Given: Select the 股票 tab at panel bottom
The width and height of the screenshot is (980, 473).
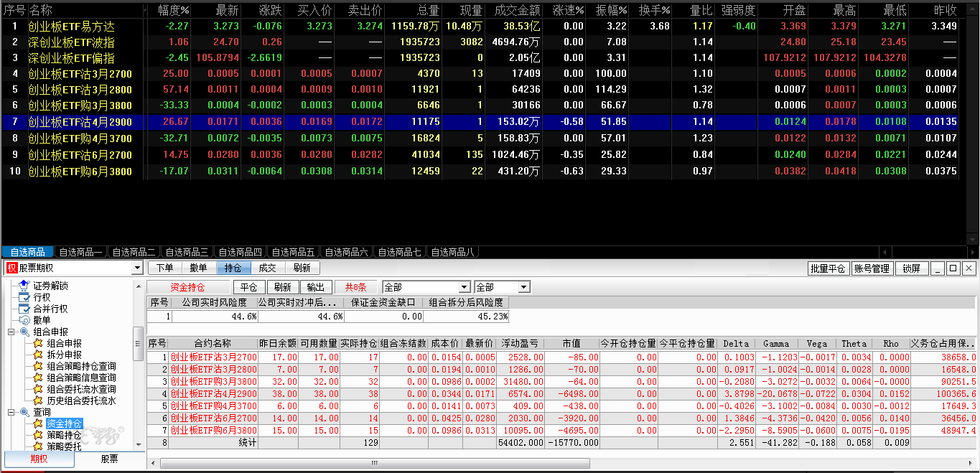Looking at the screenshot, I should 109,459.
